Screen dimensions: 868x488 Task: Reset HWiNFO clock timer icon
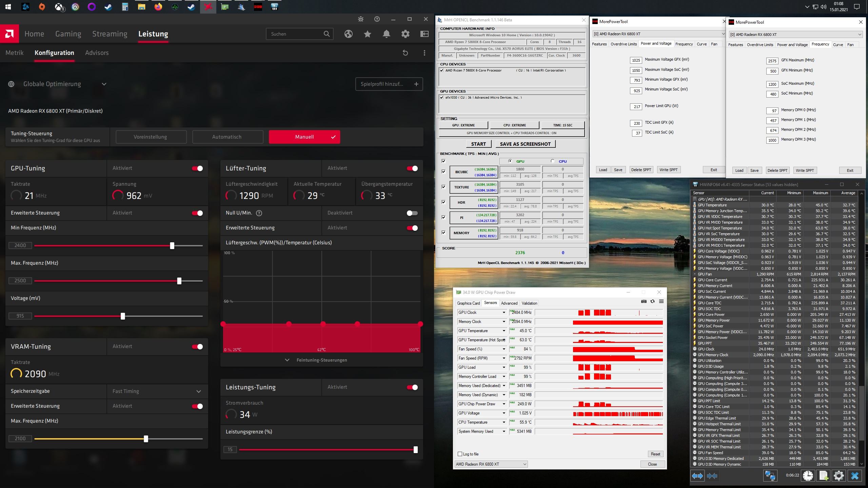pos(808,476)
